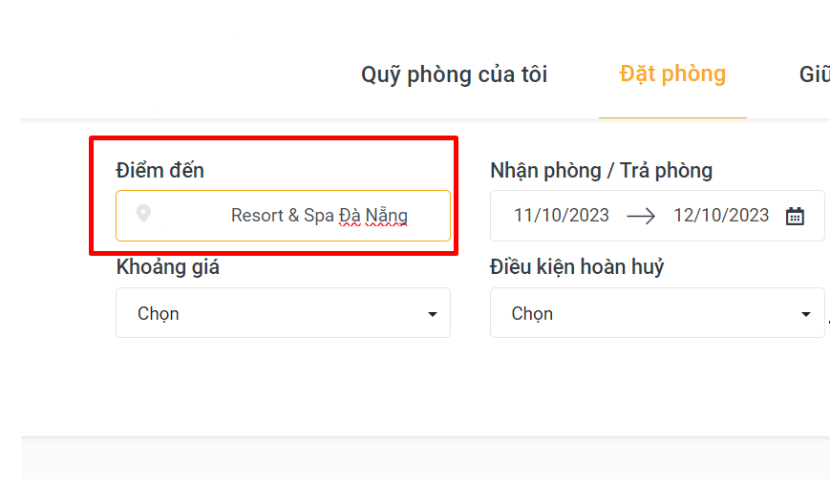Open the calendar icon date picker

coord(795,216)
